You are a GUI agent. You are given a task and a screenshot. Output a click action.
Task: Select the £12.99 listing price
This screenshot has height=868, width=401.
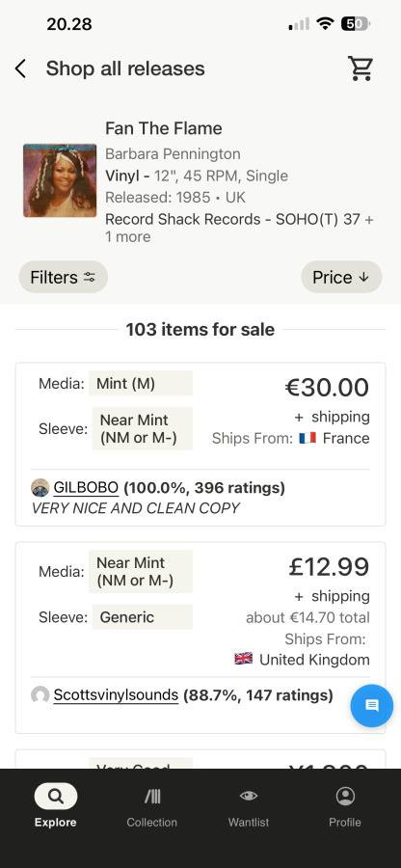point(329,566)
